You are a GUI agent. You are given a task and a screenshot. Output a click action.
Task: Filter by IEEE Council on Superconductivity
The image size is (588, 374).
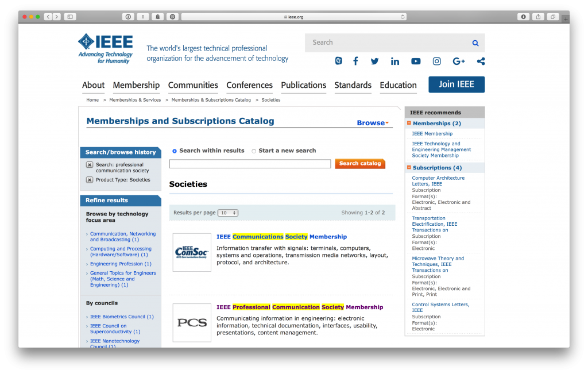115,329
